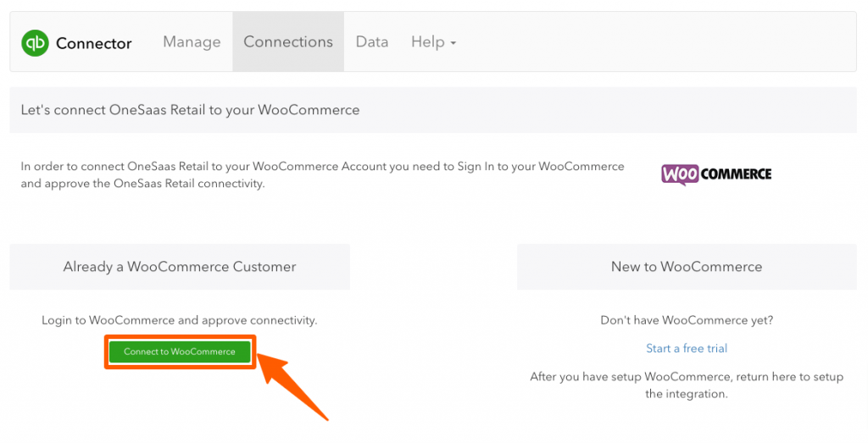Viewport: 868px width, 443px height.
Task: Click the WooCommerce logo
Action: tap(716, 174)
